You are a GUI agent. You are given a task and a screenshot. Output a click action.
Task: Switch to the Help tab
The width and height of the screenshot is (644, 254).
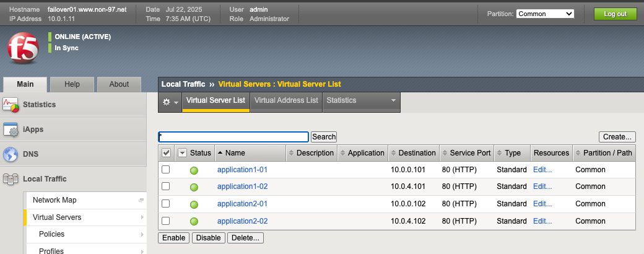pos(72,84)
